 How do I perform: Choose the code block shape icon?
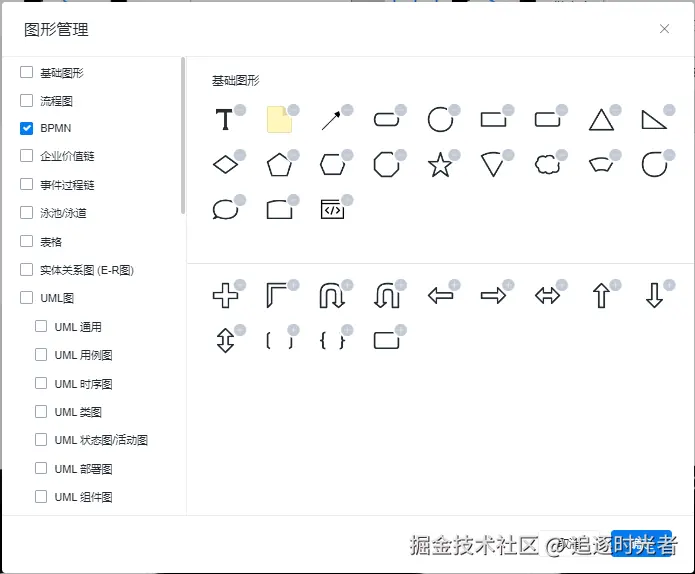(332, 209)
